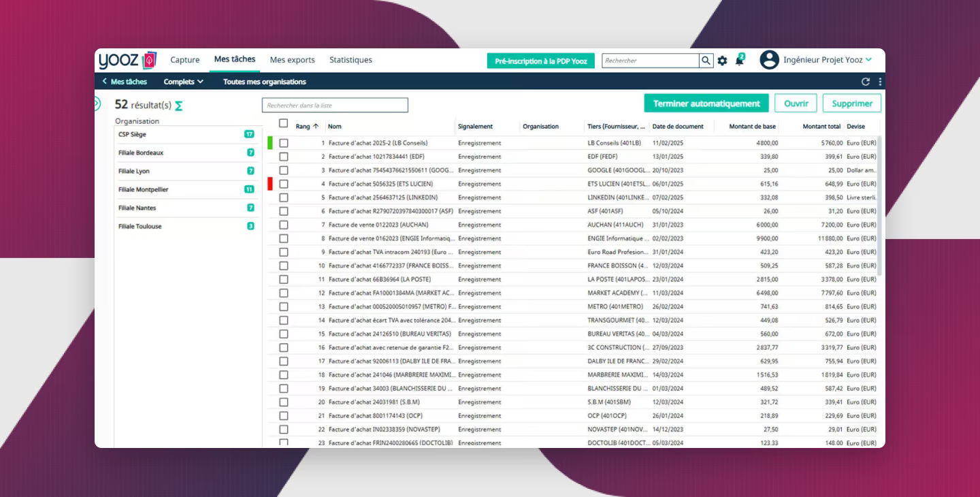Click the sigma totals icon
This screenshot has width=980, height=497.
click(179, 106)
